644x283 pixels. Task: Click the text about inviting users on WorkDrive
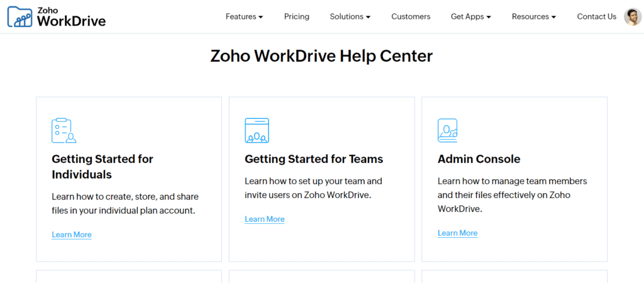click(313, 188)
